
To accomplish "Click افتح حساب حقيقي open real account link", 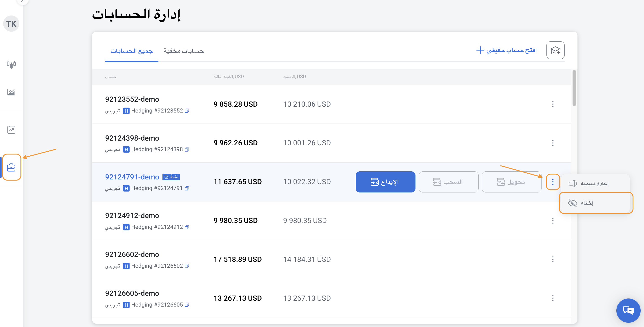I will pyautogui.click(x=506, y=51).
